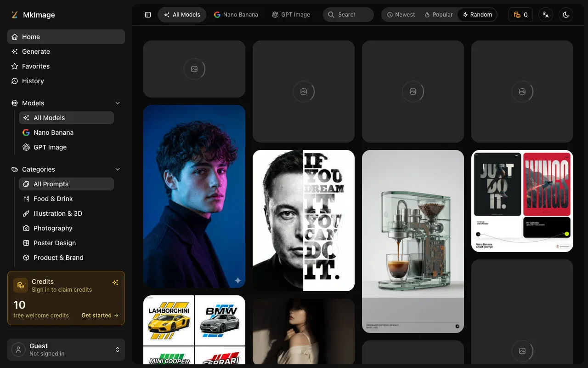Viewport: 588px width, 368px height.
Task: Click the Generate sparkle icon
Action: click(15, 52)
